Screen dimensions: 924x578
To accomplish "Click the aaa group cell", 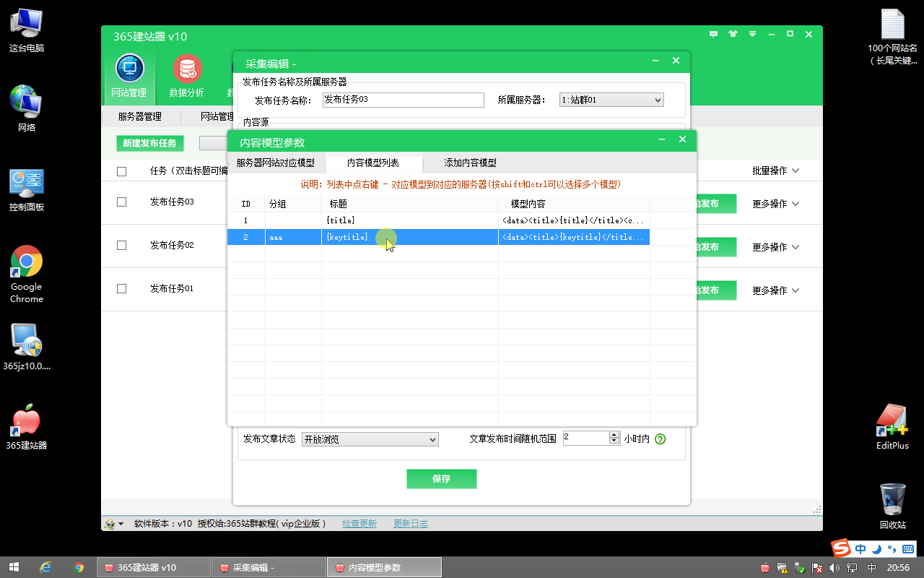I will point(293,237).
